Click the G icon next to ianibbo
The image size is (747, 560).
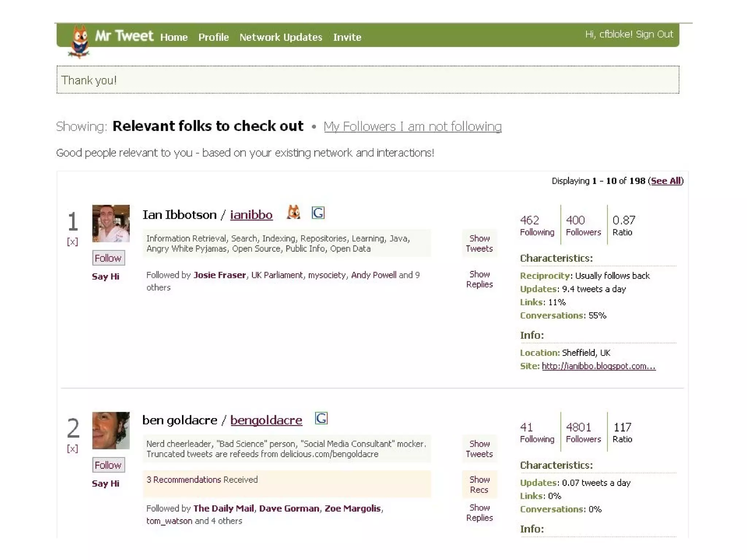(318, 213)
